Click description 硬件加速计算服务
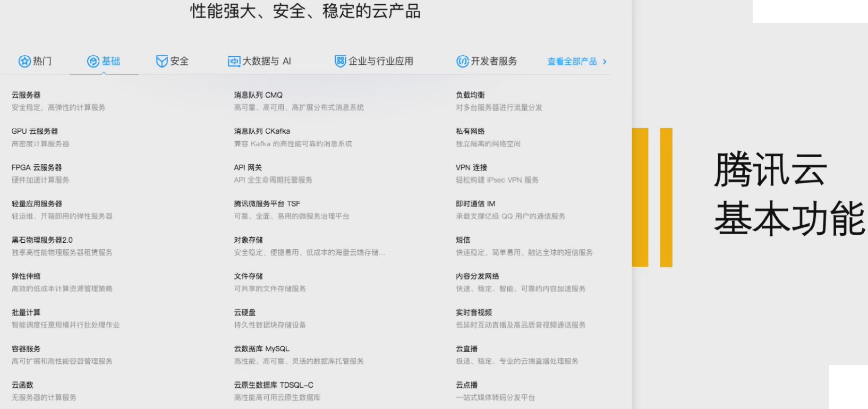The width and height of the screenshot is (868, 409). 40,180
